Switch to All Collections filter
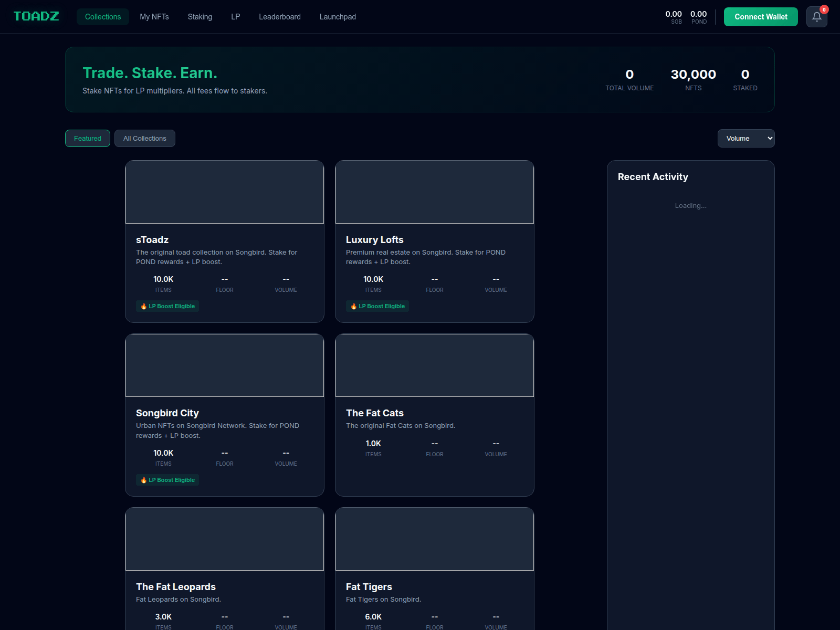The width and height of the screenshot is (840, 630). click(144, 138)
